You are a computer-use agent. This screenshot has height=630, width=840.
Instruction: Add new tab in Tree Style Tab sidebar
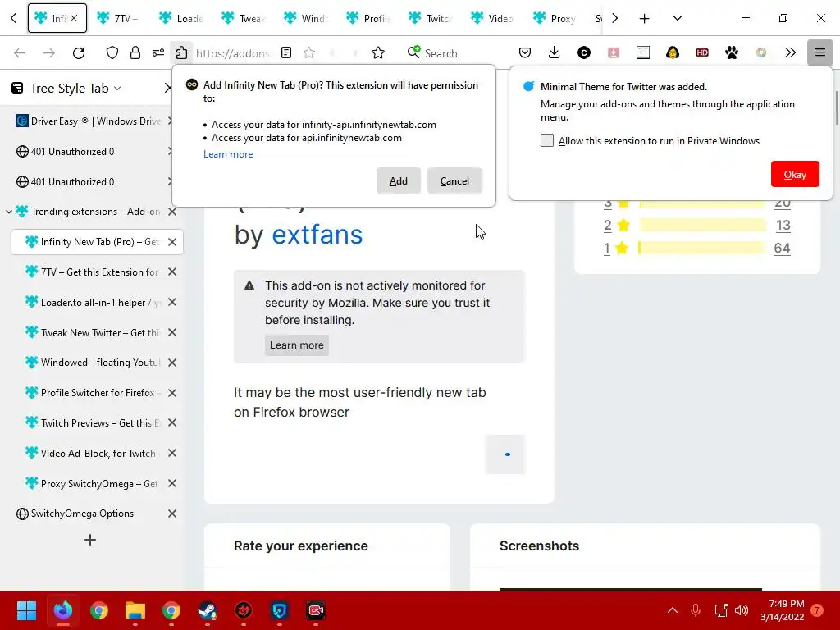pyautogui.click(x=90, y=540)
